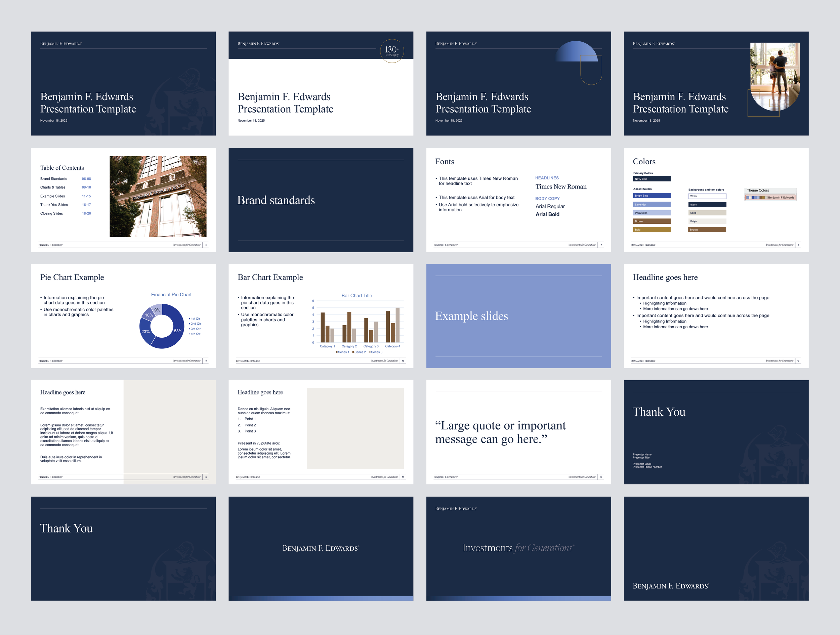Click the 1st Qtr legend entry
The width and height of the screenshot is (840, 635).
coord(195,319)
